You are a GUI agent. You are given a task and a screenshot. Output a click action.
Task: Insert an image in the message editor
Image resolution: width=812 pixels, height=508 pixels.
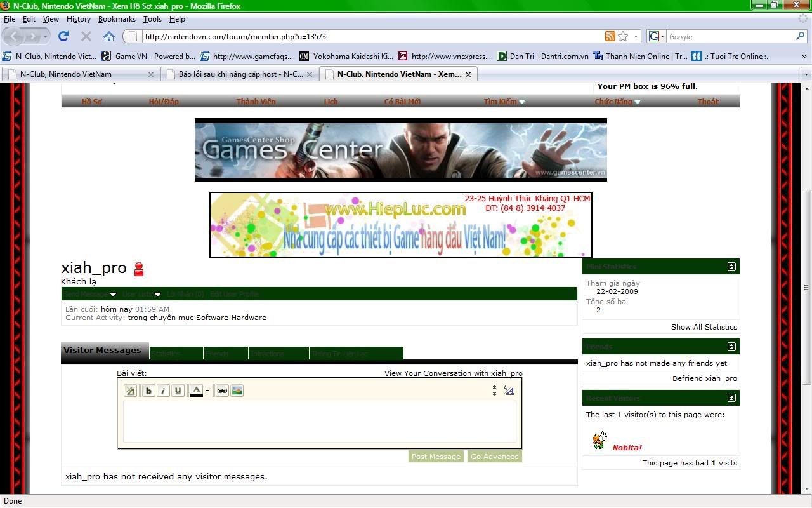237,391
